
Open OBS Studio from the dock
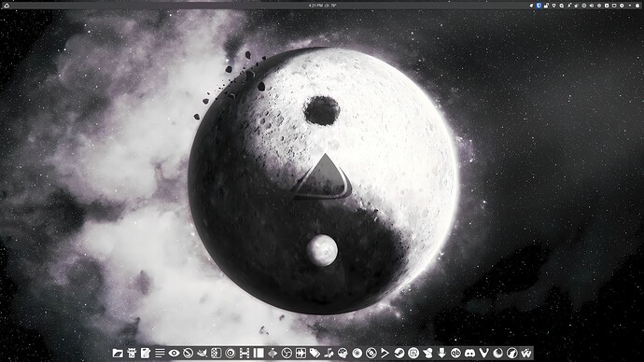click(287, 353)
